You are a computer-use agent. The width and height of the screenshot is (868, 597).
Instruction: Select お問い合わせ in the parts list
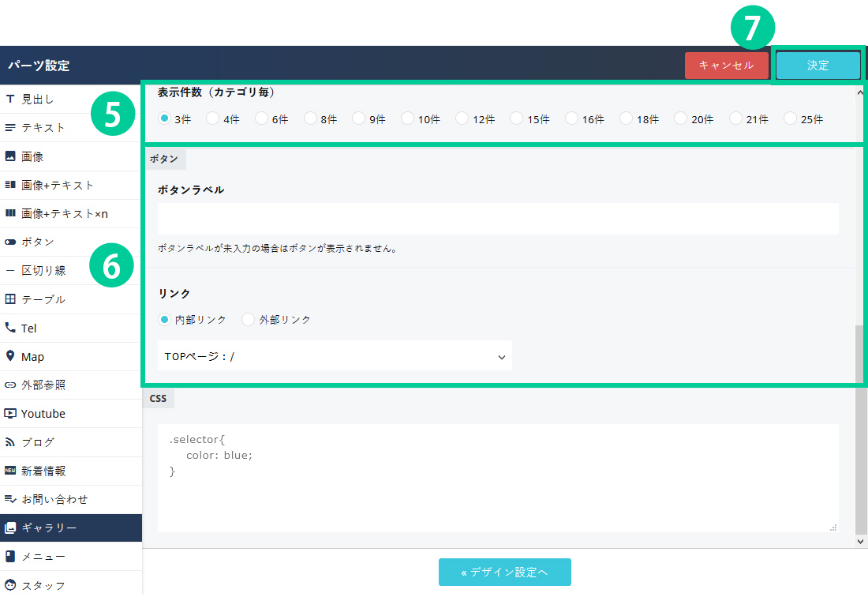point(71,499)
